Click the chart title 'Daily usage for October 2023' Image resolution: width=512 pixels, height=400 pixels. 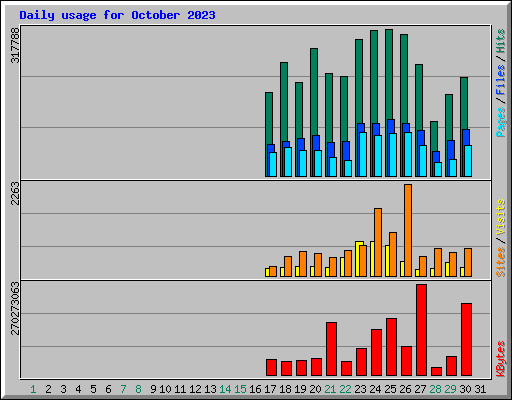(x=117, y=15)
